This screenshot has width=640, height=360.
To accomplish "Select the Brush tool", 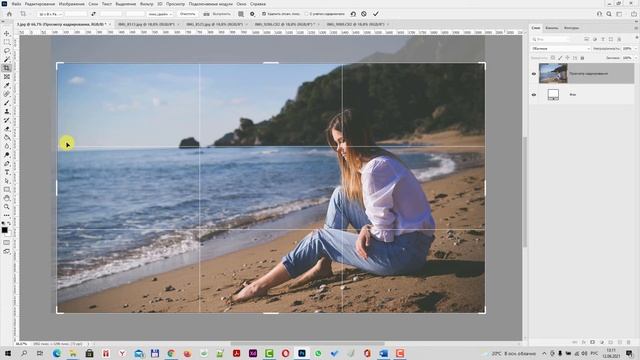I will (7, 102).
